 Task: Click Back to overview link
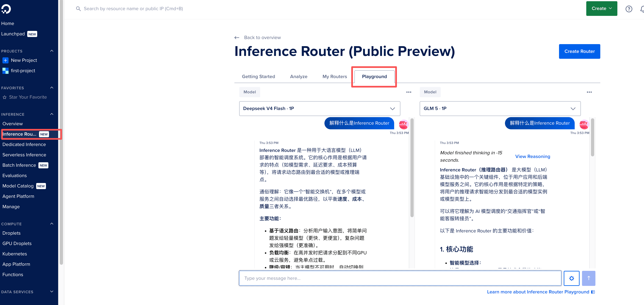(262, 37)
